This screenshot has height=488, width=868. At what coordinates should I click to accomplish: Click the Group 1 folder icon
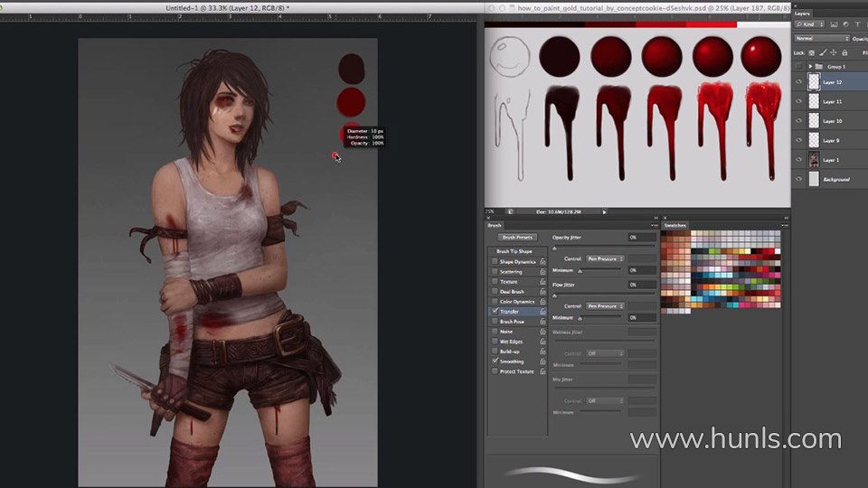819,66
